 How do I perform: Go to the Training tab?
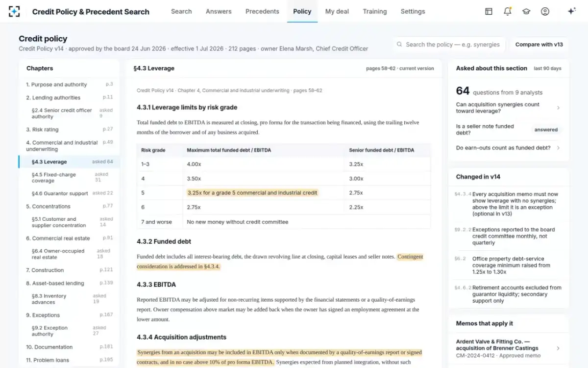pos(374,11)
